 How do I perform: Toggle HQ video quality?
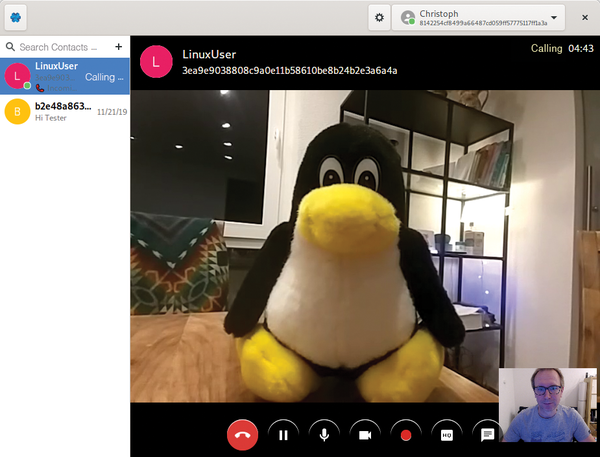coord(447,435)
